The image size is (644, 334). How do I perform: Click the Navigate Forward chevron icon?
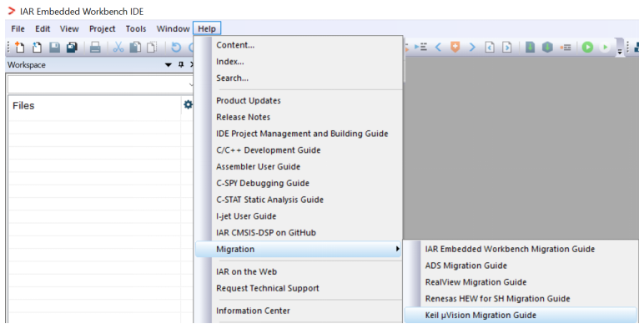pos(472,48)
